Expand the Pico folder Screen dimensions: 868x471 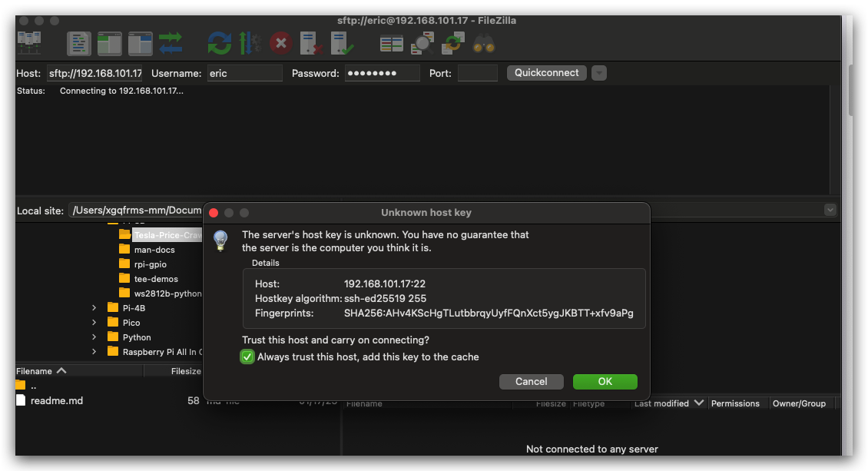pos(94,322)
